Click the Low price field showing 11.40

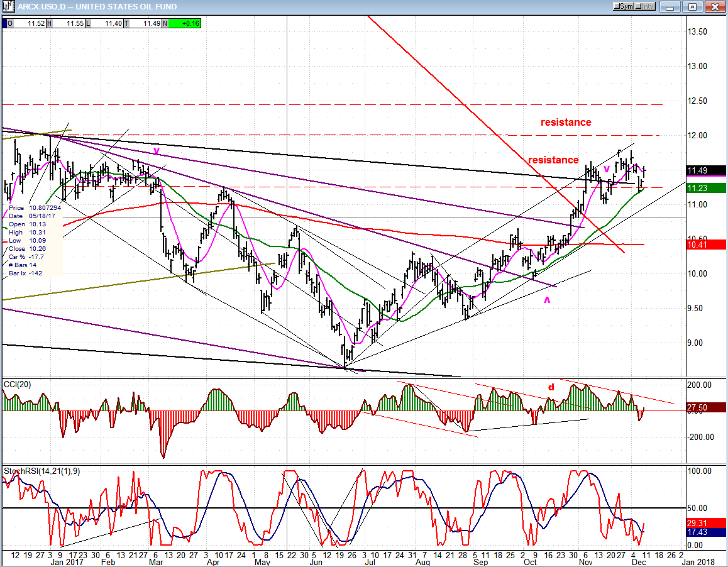pyautogui.click(x=106, y=23)
